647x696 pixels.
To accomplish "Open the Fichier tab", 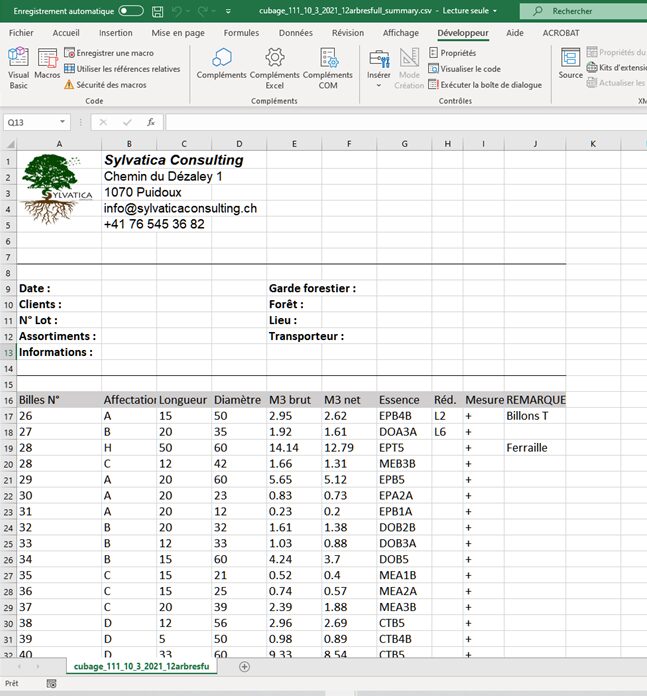I will coord(21,33).
